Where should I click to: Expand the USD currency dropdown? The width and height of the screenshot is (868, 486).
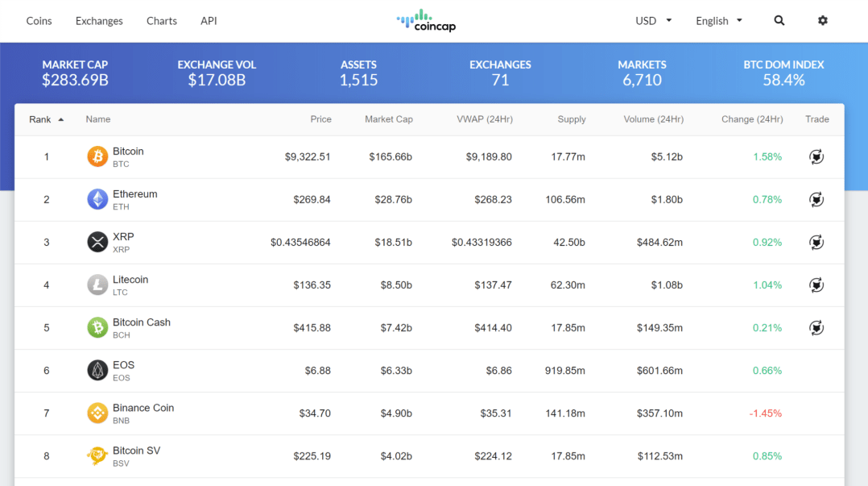coord(653,21)
